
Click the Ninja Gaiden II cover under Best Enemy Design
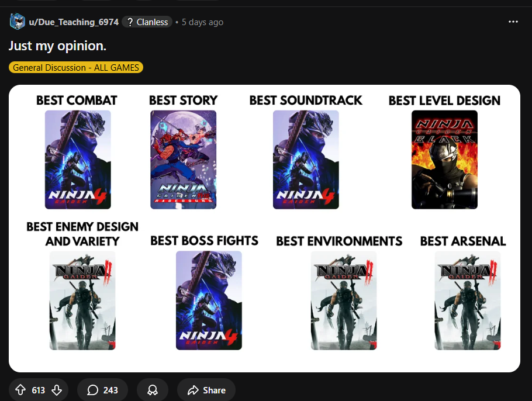pos(82,300)
